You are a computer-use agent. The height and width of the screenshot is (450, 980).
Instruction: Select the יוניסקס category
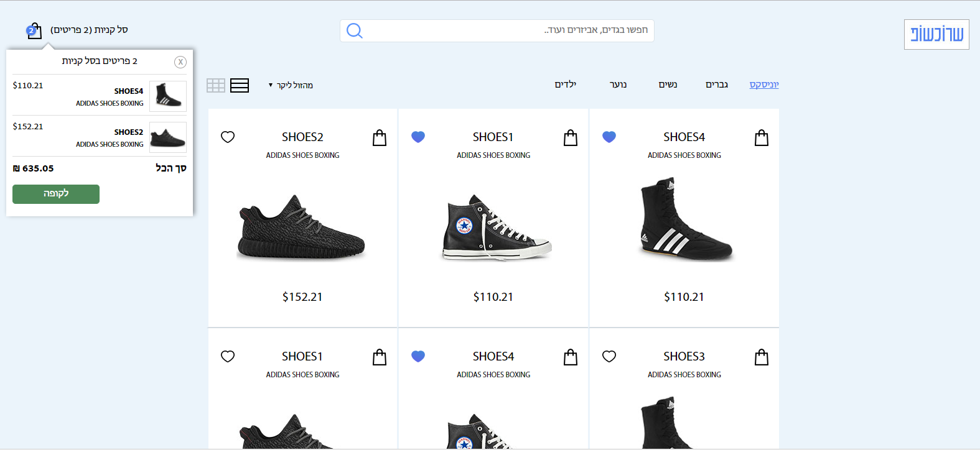[x=764, y=85]
